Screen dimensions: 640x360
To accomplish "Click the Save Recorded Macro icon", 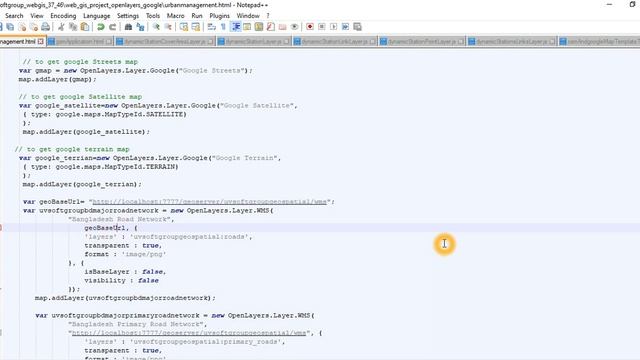I will point(357,27).
